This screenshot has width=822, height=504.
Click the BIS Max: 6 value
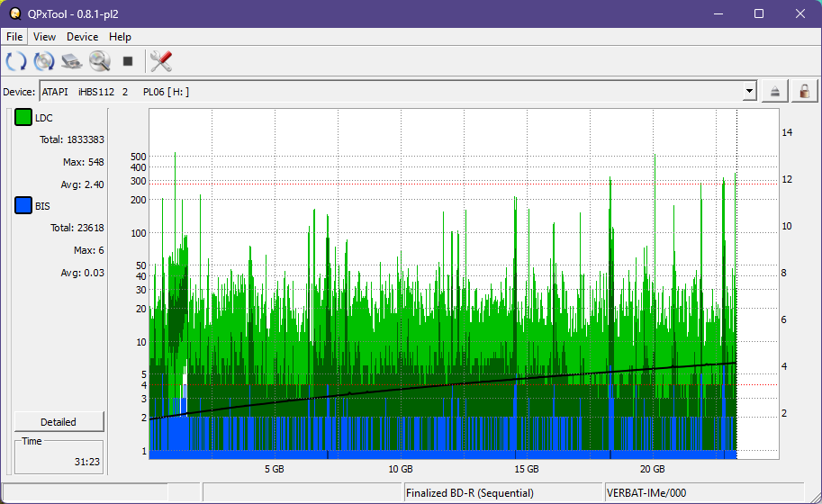coord(88,250)
